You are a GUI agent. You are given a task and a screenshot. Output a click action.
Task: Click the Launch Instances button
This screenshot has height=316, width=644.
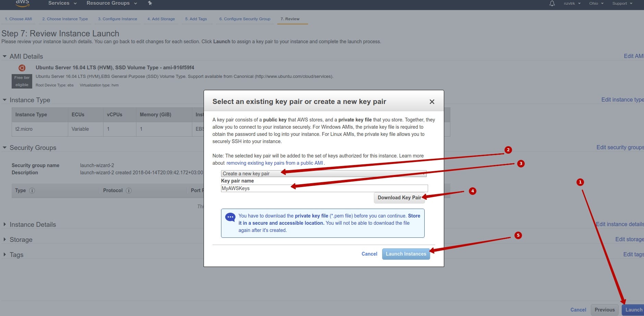pyautogui.click(x=406, y=254)
